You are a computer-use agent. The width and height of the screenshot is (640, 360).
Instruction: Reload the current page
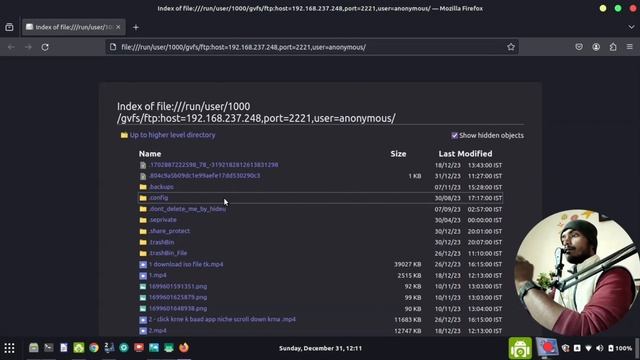pyautogui.click(x=45, y=47)
